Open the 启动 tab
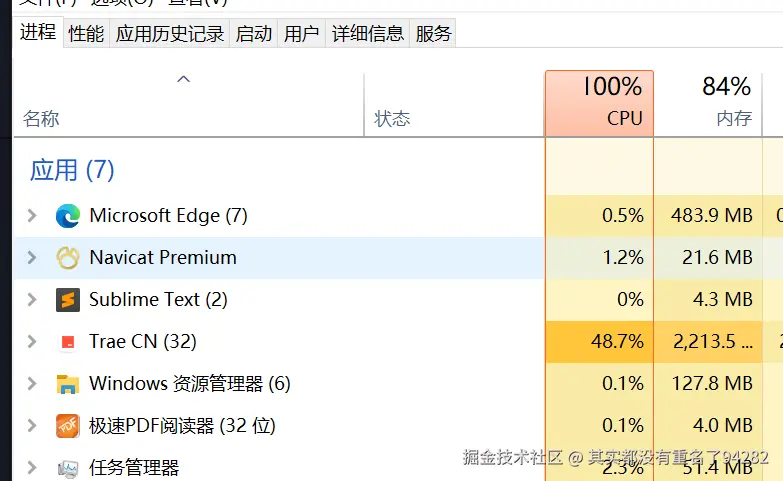The image size is (783, 481). (x=254, y=34)
